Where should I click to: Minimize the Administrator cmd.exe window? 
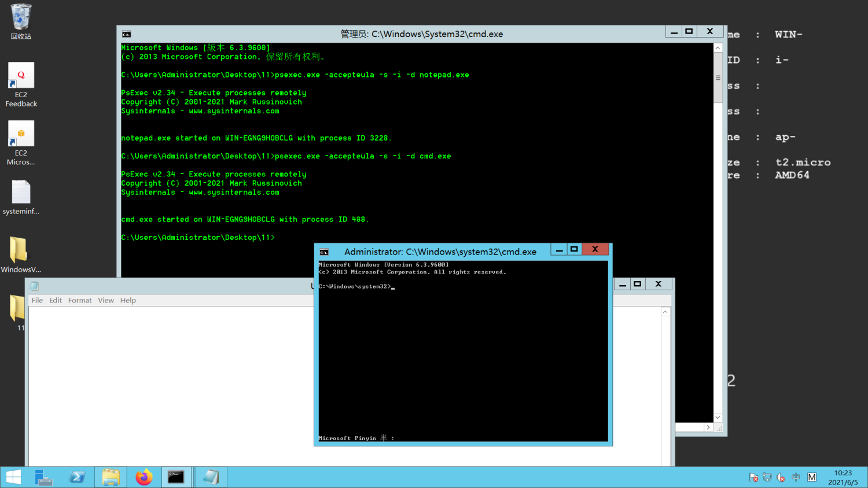click(x=559, y=250)
